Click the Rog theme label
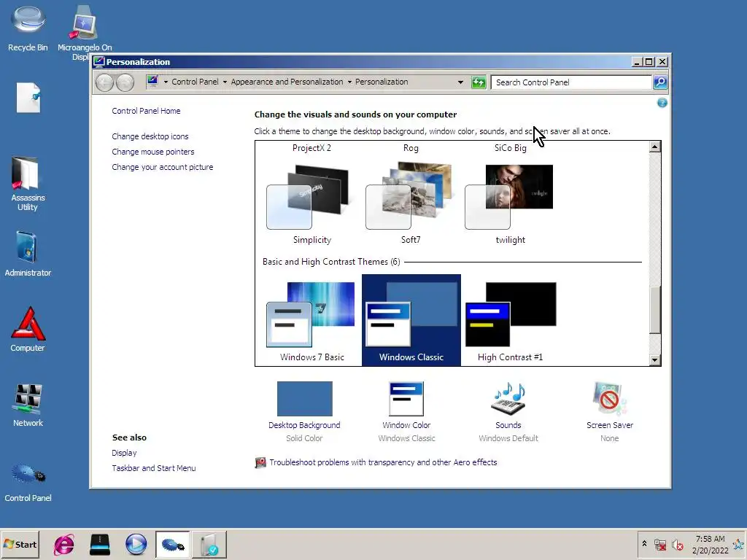 click(411, 148)
